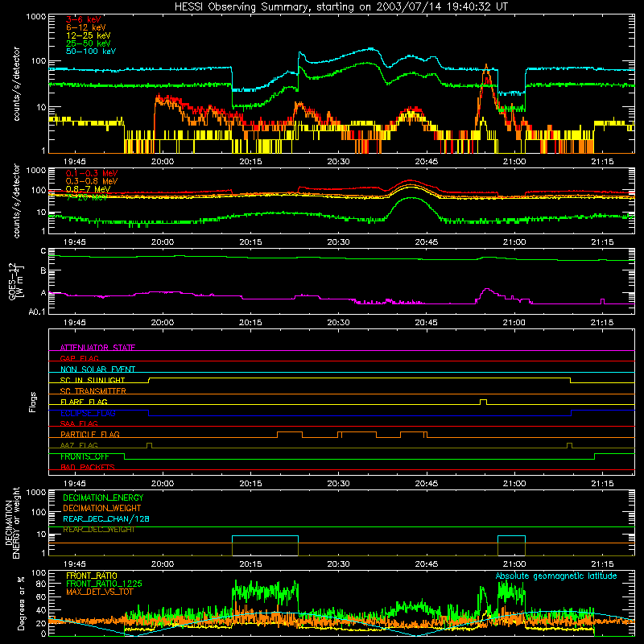Click the orange 6-12 keV flare peak near 20:55
The height and width of the screenshot is (644, 644).
click(486, 67)
